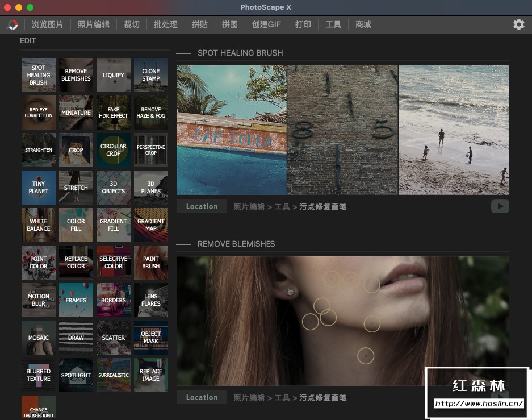Open the Mosaic tile
Viewport: 532px width, 420px height.
[39, 338]
